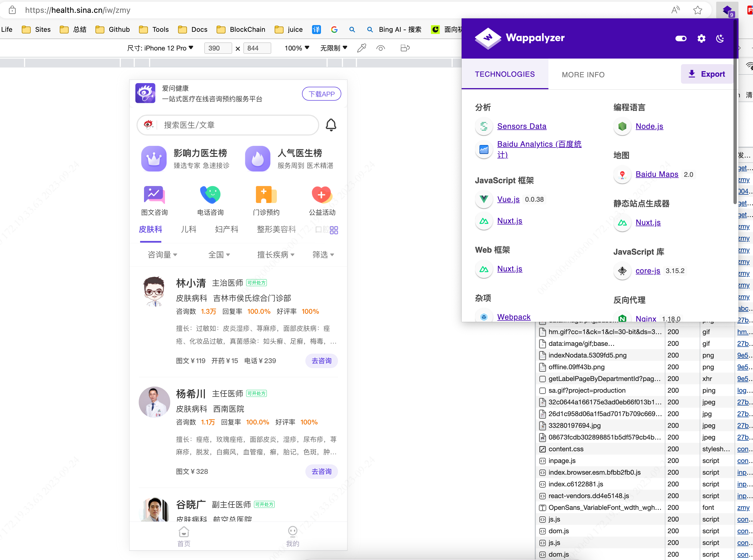Toggle checkbox for getLabelPageByDepartmentId request
This screenshot has width=753, height=560.
(542, 379)
